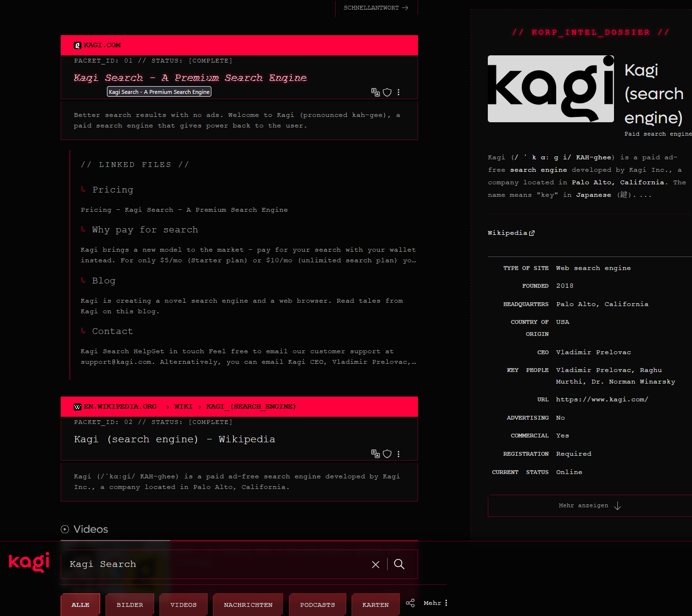Open the Pricing linked file

click(113, 190)
